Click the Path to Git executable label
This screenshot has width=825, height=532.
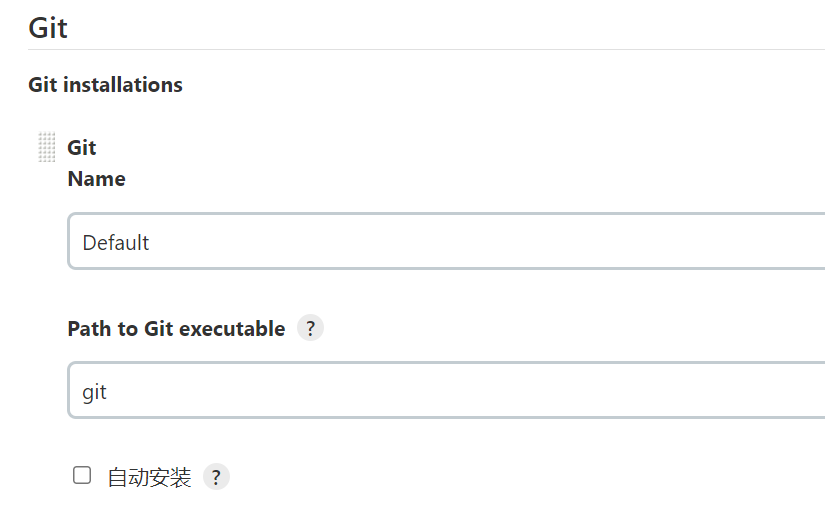point(176,329)
